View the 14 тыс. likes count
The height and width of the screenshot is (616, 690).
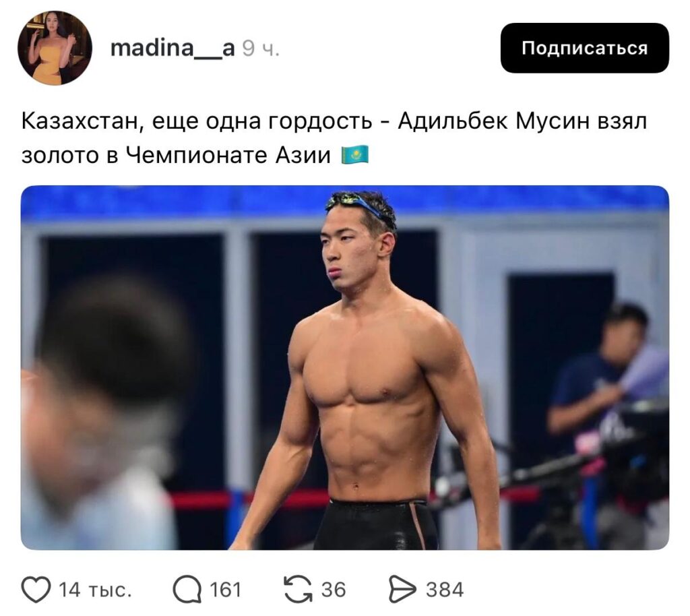[95, 590]
